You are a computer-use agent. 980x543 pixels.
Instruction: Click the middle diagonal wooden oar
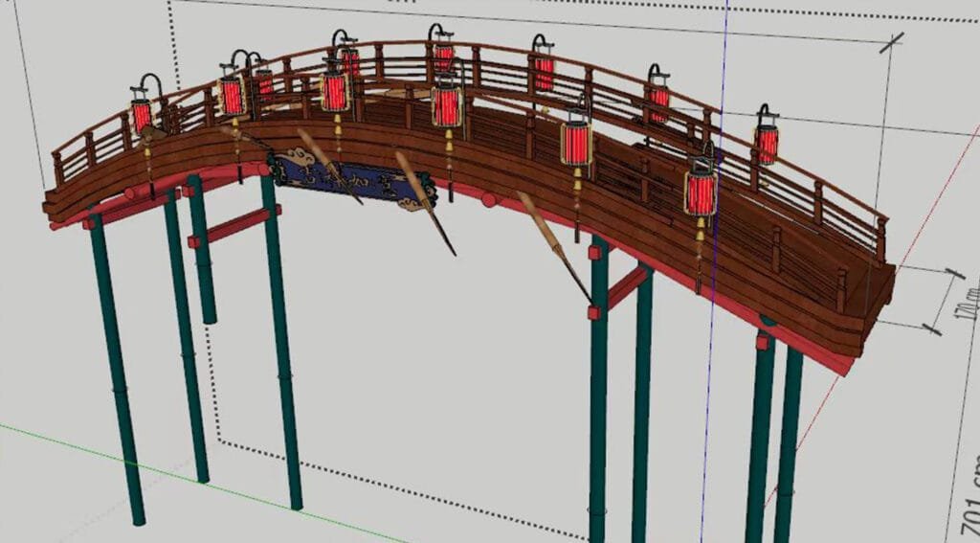tap(426, 203)
